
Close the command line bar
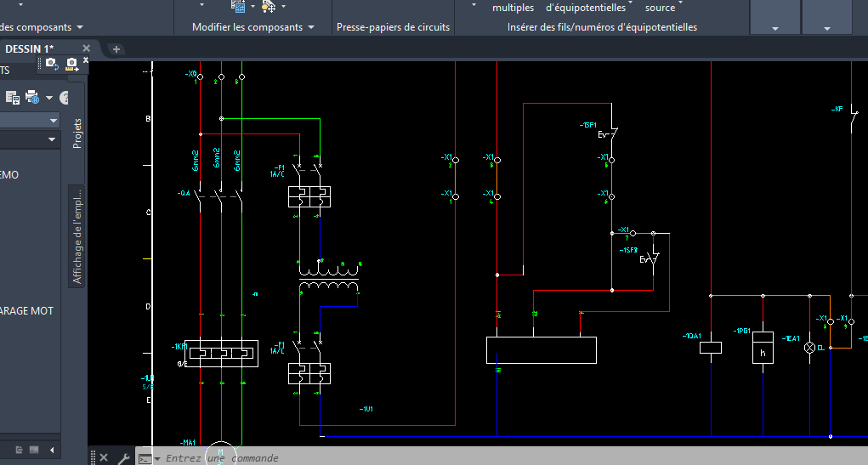[x=104, y=458]
